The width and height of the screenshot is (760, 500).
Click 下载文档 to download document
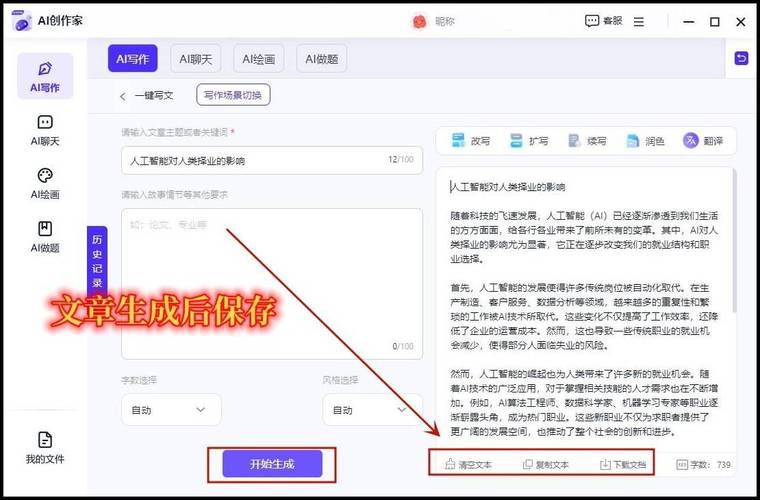coord(623,465)
